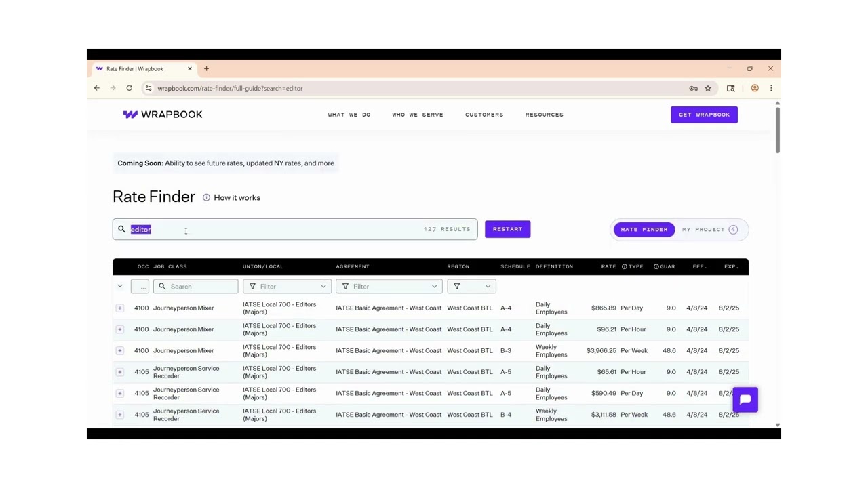The height and width of the screenshot is (488, 868).
Task: Open the Region filter dropdown arrow
Action: point(488,287)
